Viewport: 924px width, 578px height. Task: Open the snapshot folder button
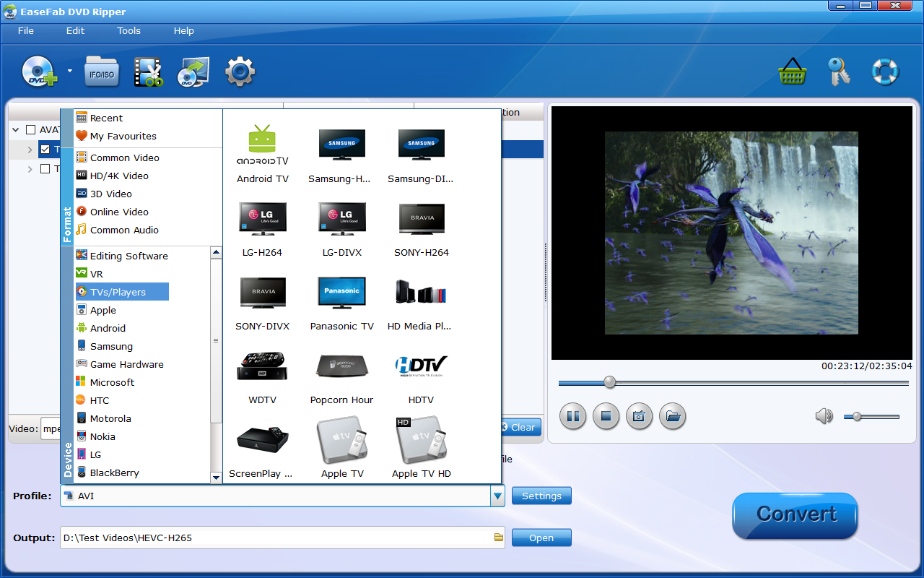click(x=672, y=416)
